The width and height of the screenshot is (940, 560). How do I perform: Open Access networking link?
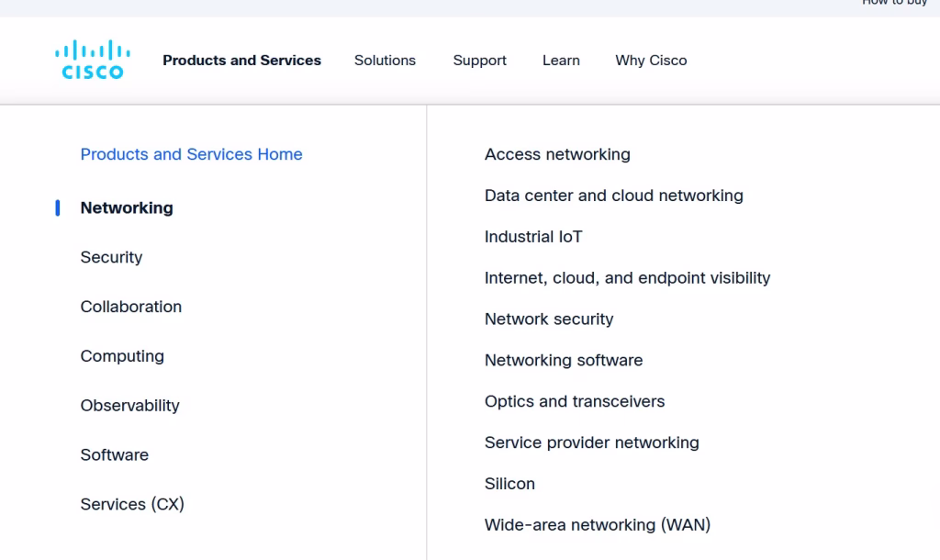click(x=557, y=154)
